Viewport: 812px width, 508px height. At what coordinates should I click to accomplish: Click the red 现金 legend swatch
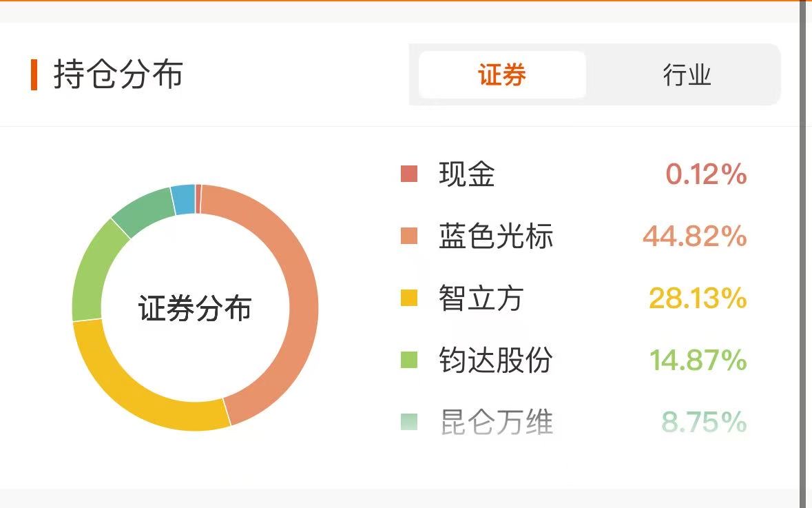pos(409,174)
